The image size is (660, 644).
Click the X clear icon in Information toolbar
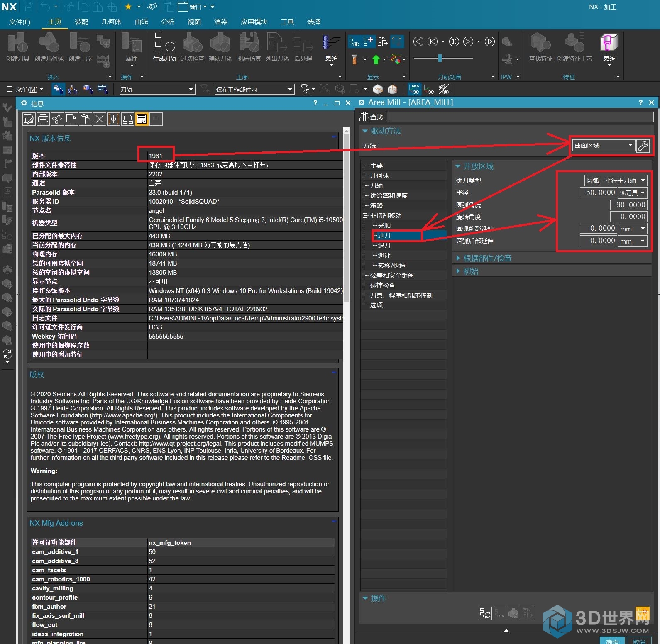[99, 120]
